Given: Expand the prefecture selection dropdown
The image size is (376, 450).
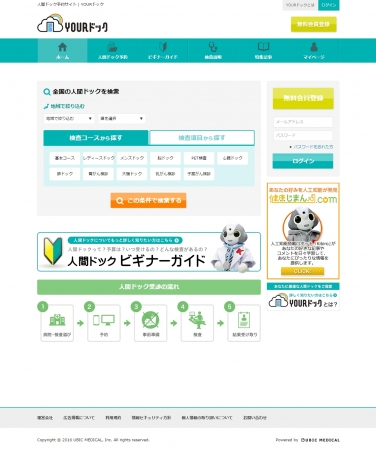Looking at the screenshot, I should click(122, 118).
